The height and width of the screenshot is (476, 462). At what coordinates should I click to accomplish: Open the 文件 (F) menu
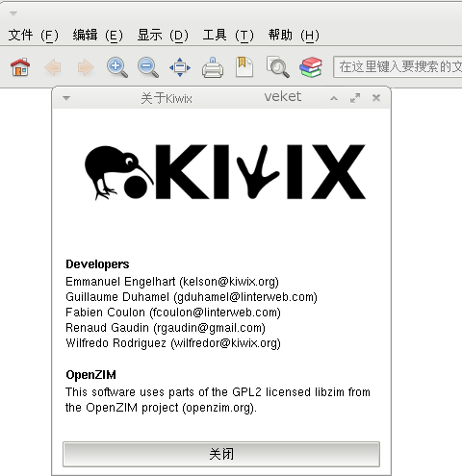[x=34, y=35]
